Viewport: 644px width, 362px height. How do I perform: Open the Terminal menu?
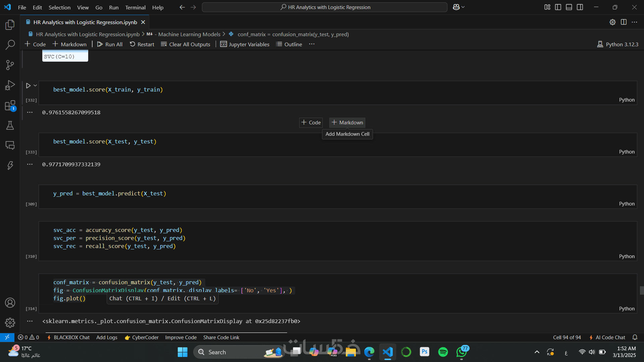135,7
